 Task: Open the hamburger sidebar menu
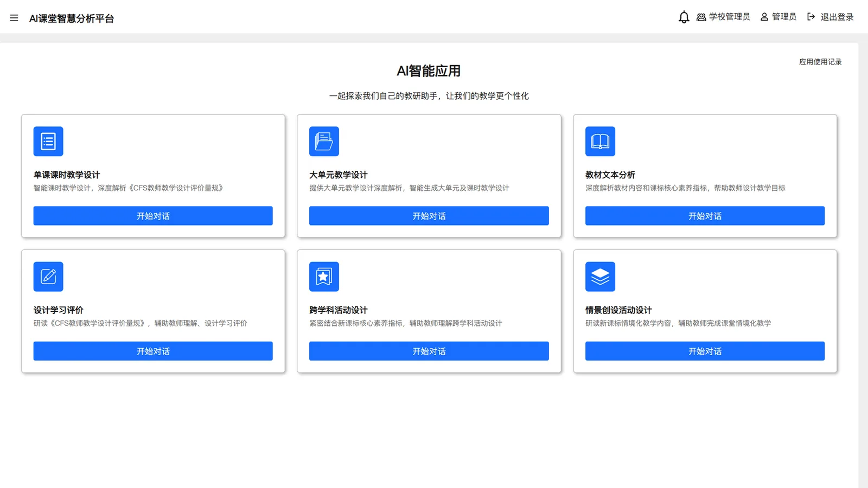pos(14,18)
